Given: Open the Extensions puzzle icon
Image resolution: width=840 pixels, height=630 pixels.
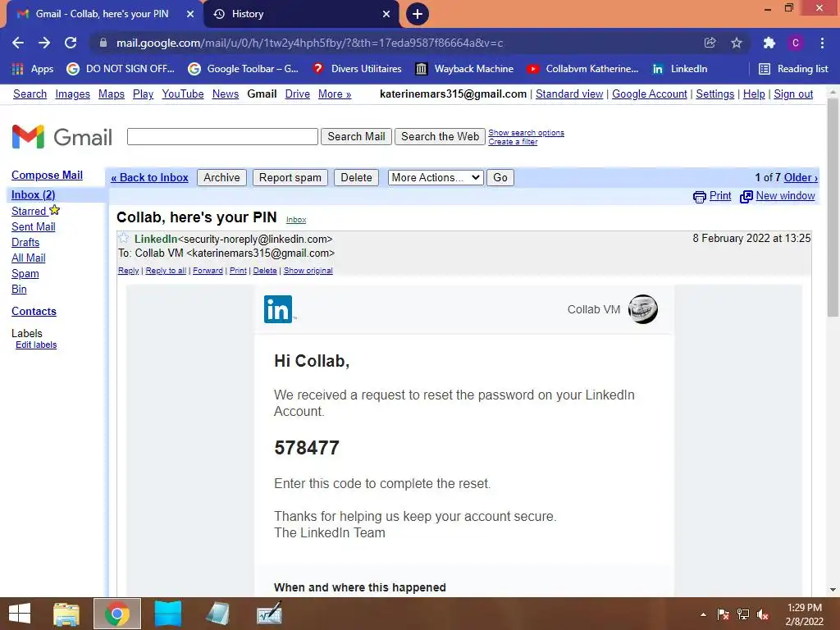Looking at the screenshot, I should tap(769, 43).
